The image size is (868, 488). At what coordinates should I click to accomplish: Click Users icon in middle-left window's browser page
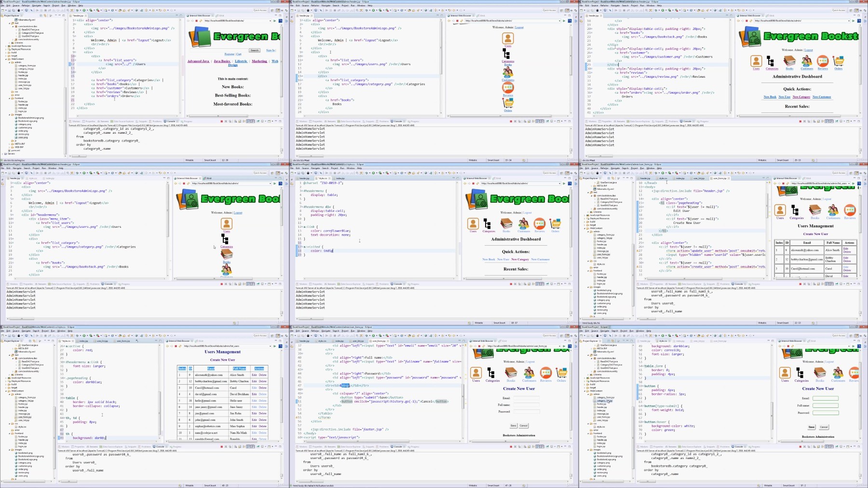tap(227, 223)
